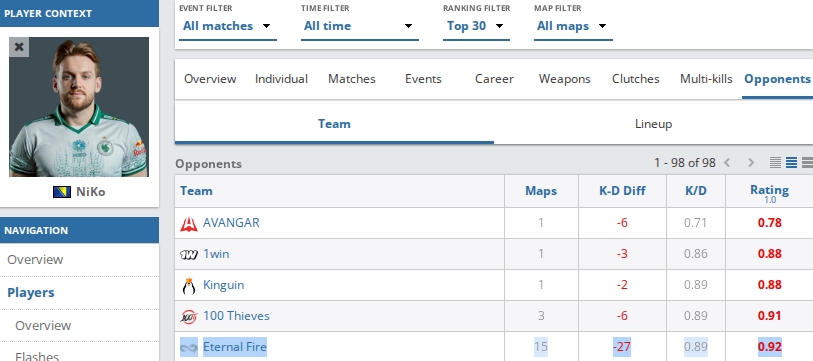The image size is (813, 361).
Task: Open the Event Filter dropdown
Action: pyautogui.click(x=228, y=26)
